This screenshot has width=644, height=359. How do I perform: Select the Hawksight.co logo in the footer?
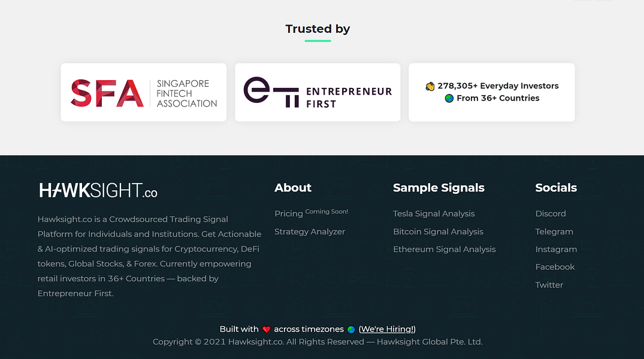(97, 190)
